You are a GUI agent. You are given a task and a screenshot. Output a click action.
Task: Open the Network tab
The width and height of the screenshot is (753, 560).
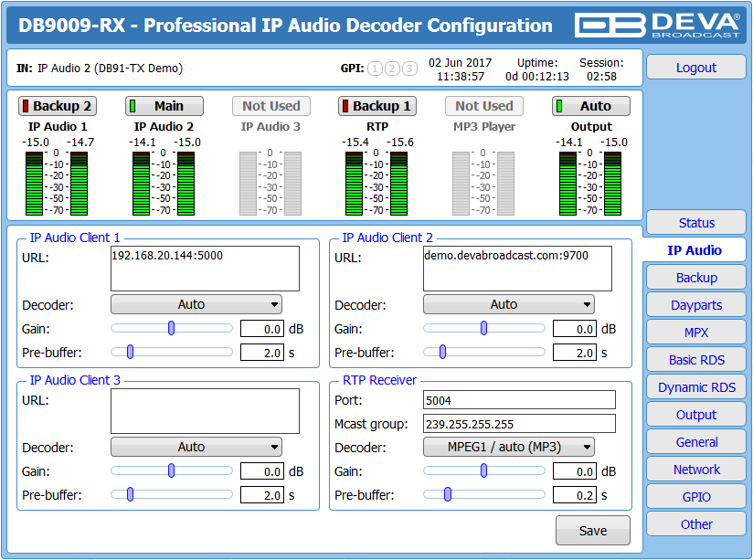point(695,469)
